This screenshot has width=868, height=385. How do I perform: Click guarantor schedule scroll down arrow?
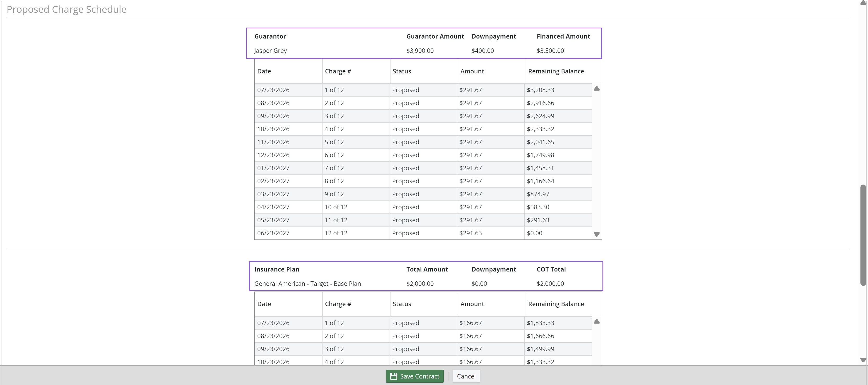pyautogui.click(x=596, y=234)
